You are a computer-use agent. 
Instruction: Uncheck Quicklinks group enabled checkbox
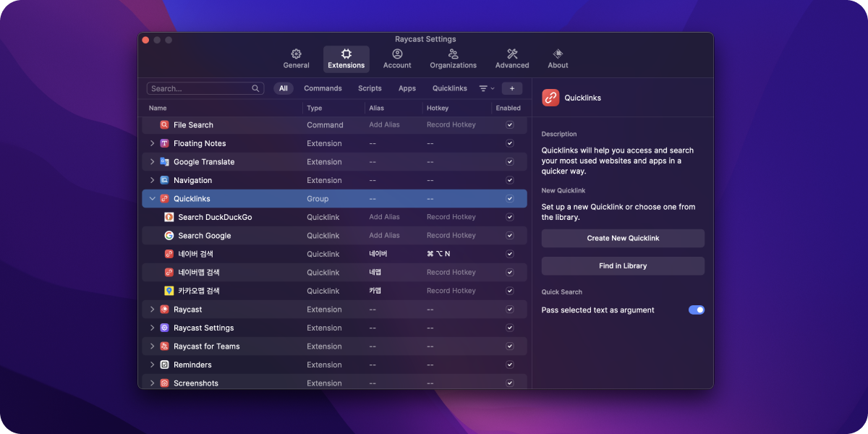pos(510,199)
